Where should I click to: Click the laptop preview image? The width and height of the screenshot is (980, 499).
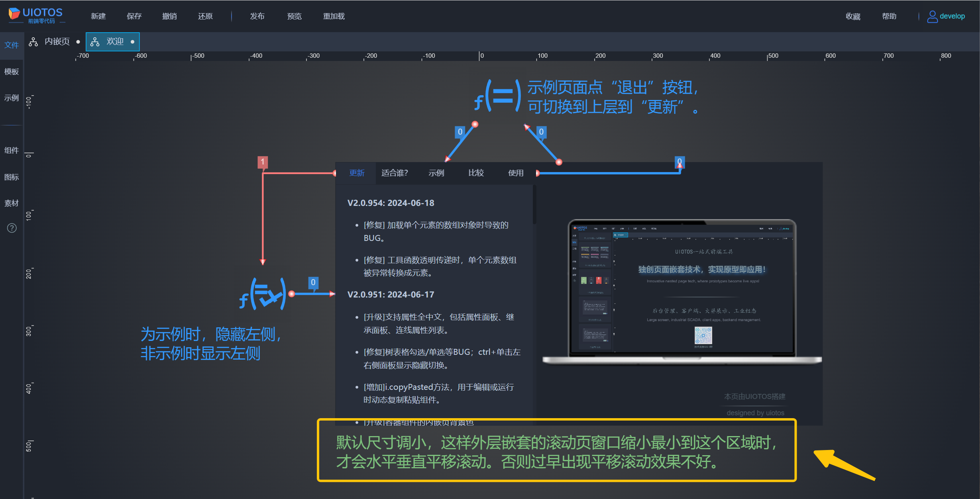pyautogui.click(x=681, y=291)
